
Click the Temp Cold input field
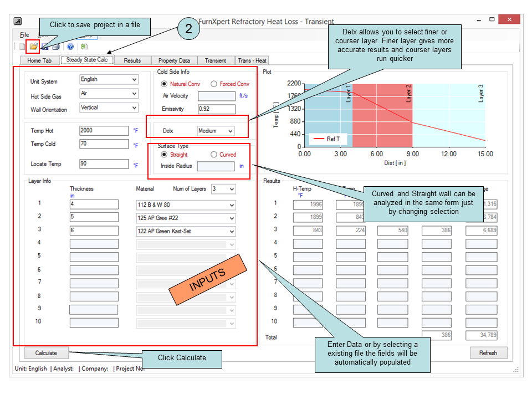104,144
